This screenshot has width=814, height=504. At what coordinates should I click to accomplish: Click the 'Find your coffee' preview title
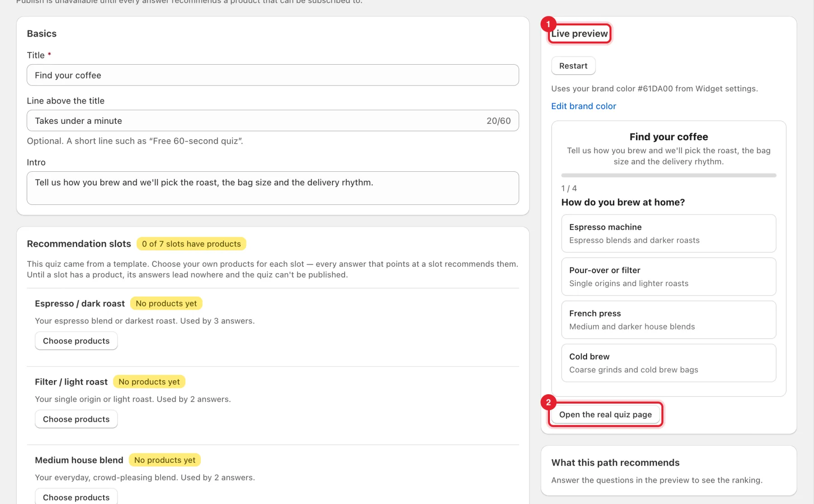668,137
